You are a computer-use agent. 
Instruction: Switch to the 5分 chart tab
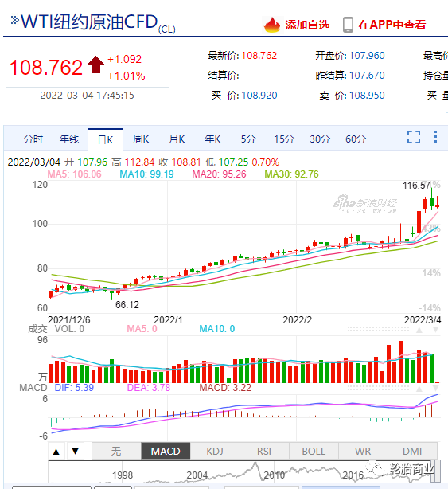pos(248,139)
